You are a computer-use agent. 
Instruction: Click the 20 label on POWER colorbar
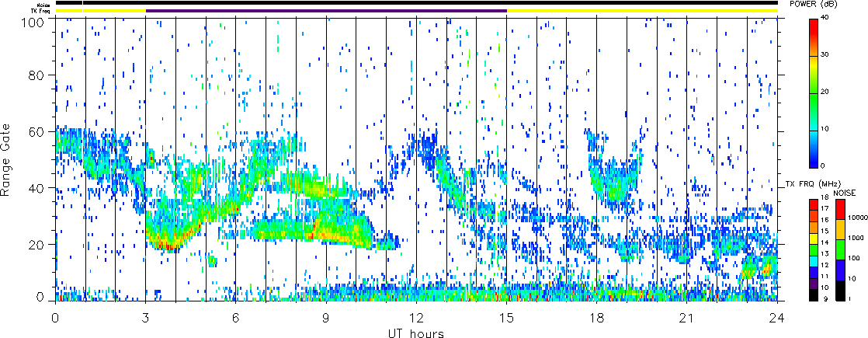click(x=825, y=92)
